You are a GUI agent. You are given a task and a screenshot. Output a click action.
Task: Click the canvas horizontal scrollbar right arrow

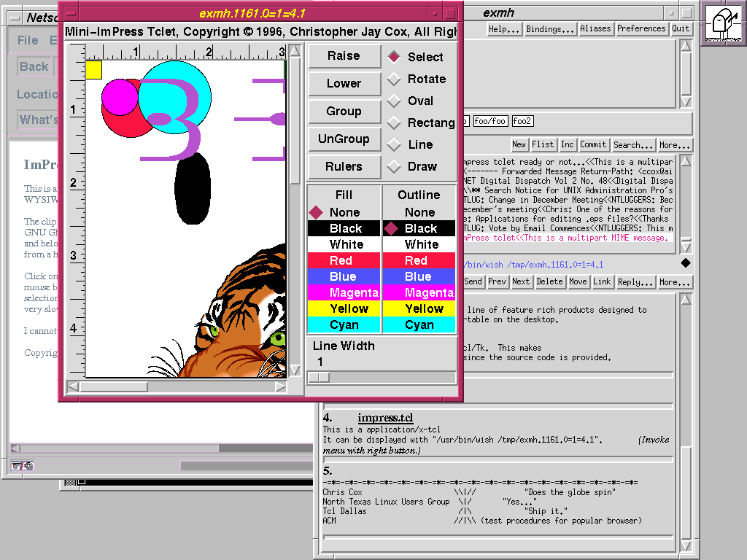(x=281, y=387)
